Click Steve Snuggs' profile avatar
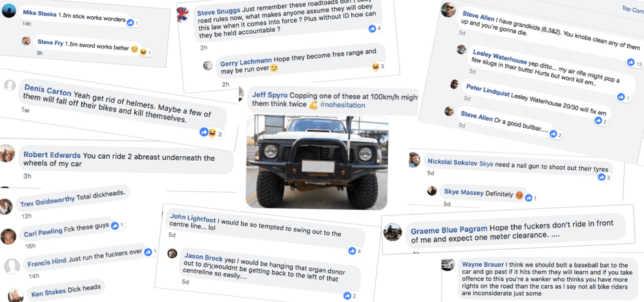The height and width of the screenshot is (302, 644). (x=183, y=14)
